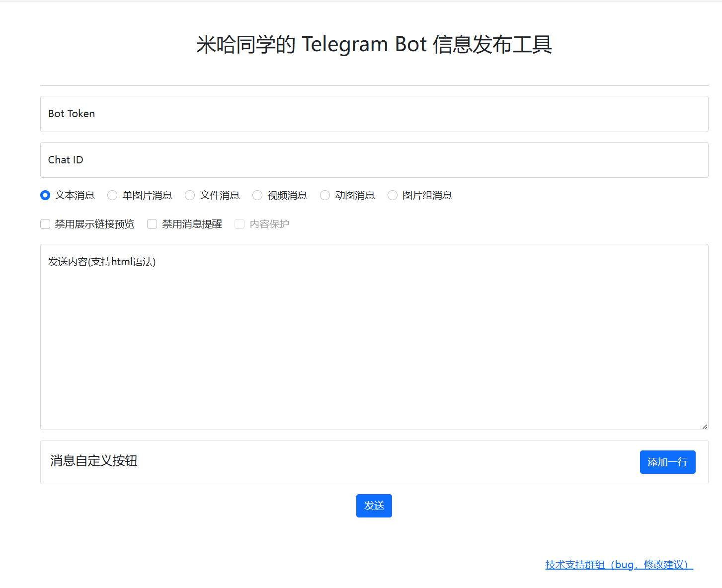Toggle the 禁用消息提醒 checkbox
Viewport: 722px width, 588px height.
[x=152, y=224]
